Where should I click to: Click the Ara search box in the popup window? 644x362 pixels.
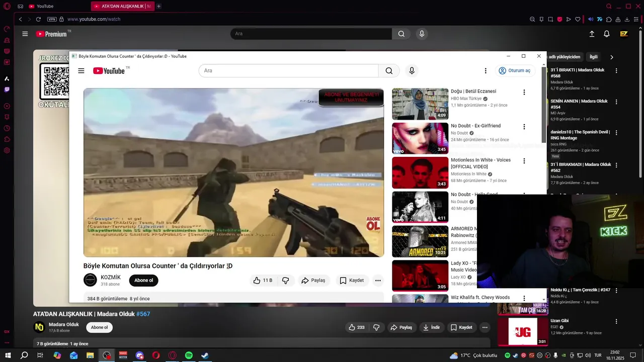pyautogui.click(x=288, y=71)
